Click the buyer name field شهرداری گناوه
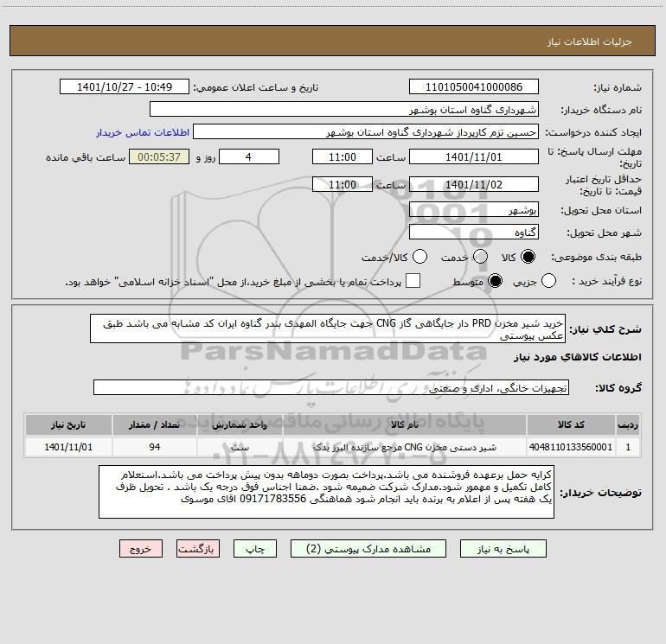The image size is (666, 644). point(344,110)
